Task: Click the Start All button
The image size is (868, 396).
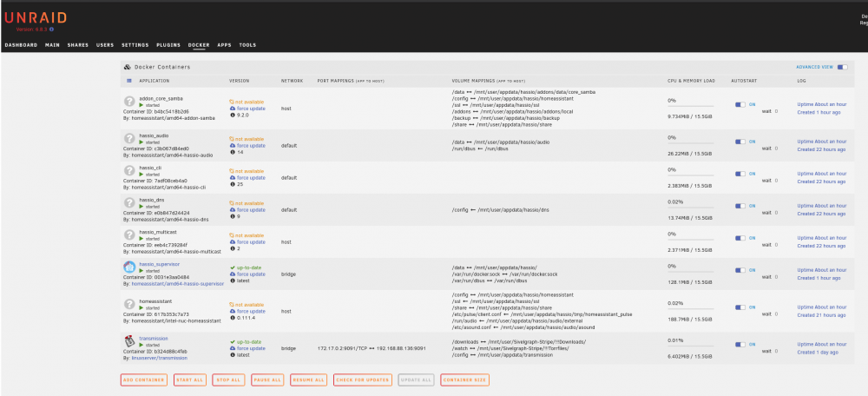Action: tap(190, 380)
